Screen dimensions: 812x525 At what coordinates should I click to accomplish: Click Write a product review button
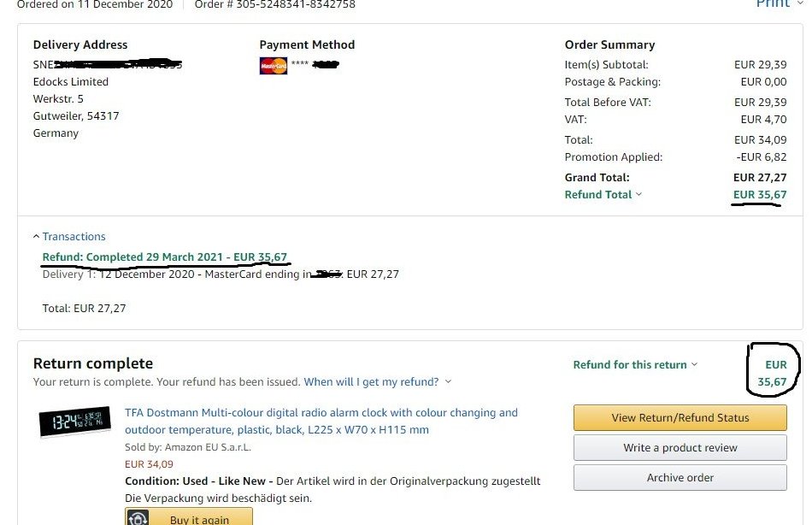(680, 448)
